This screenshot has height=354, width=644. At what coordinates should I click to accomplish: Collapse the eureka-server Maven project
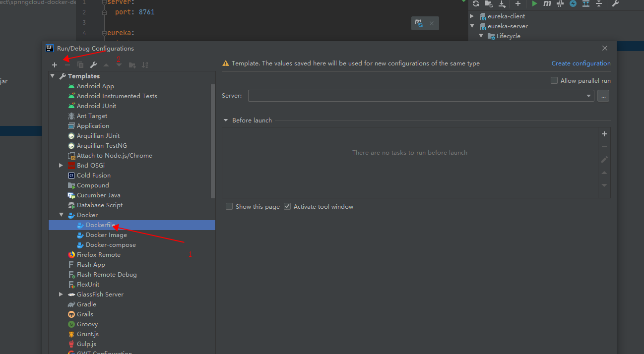pos(472,26)
